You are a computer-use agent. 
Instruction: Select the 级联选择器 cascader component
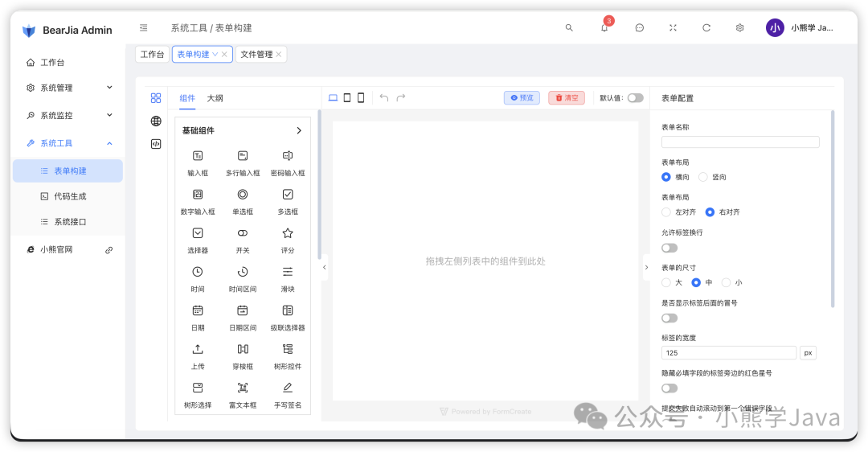pos(287,318)
